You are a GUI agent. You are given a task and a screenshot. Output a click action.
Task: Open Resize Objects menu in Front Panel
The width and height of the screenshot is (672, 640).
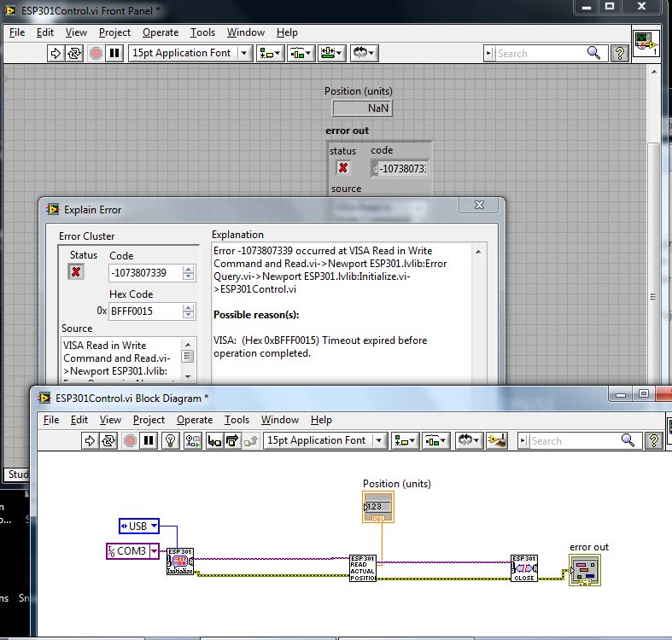331,53
